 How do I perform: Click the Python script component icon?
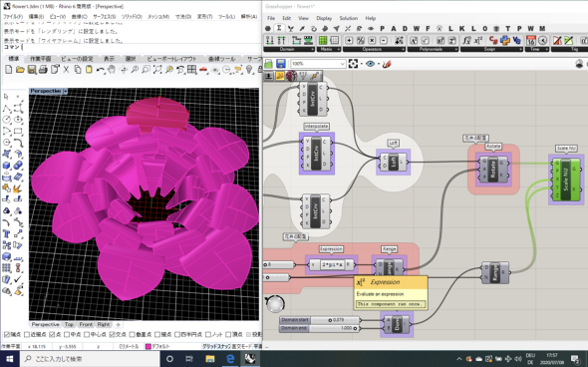[505, 40]
